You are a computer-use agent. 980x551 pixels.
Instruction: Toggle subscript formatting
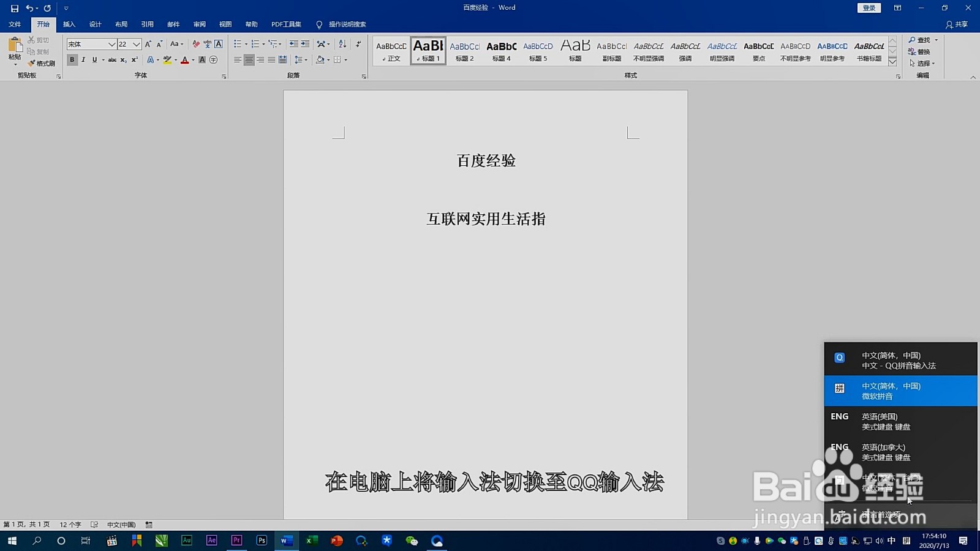123,60
